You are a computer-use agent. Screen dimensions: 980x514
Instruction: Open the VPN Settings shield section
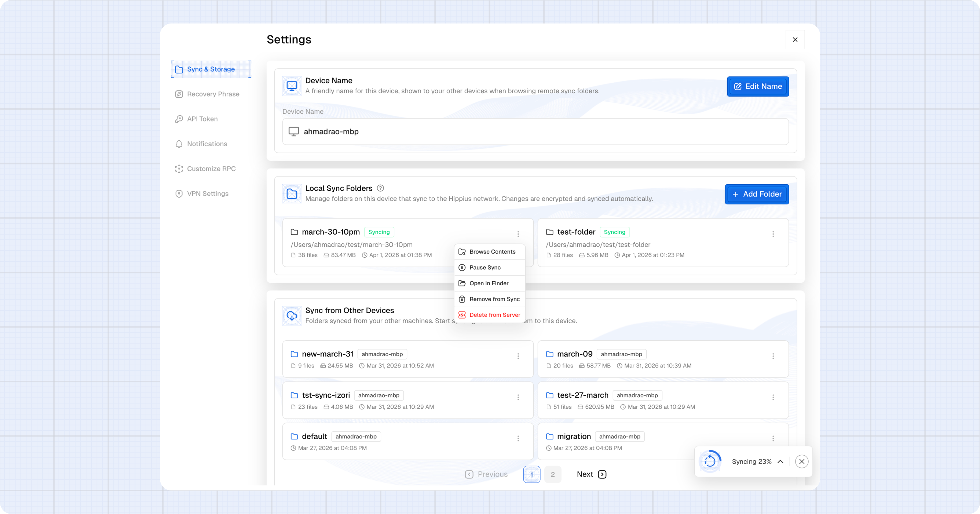tap(207, 194)
